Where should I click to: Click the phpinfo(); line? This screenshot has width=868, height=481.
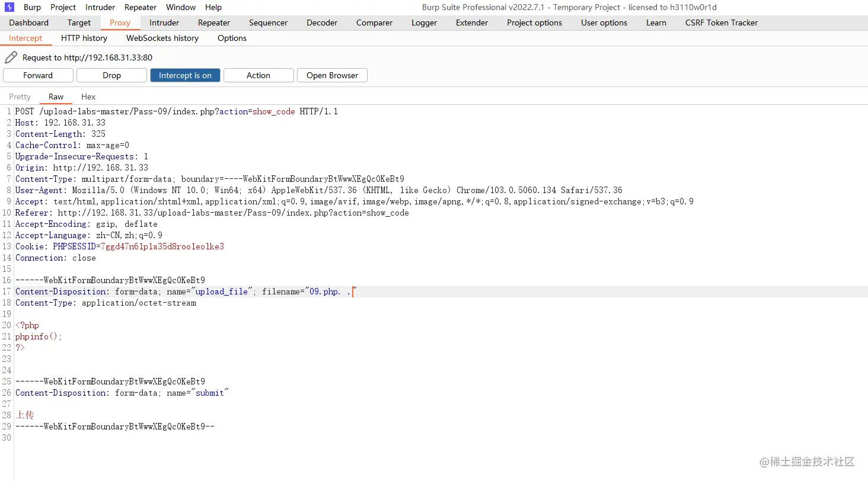pyautogui.click(x=39, y=336)
